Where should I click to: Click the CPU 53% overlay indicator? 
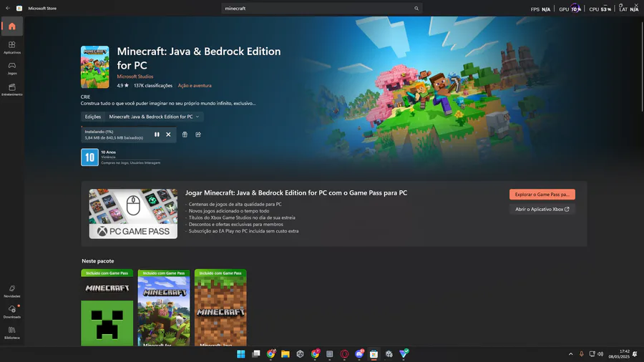[x=600, y=9]
